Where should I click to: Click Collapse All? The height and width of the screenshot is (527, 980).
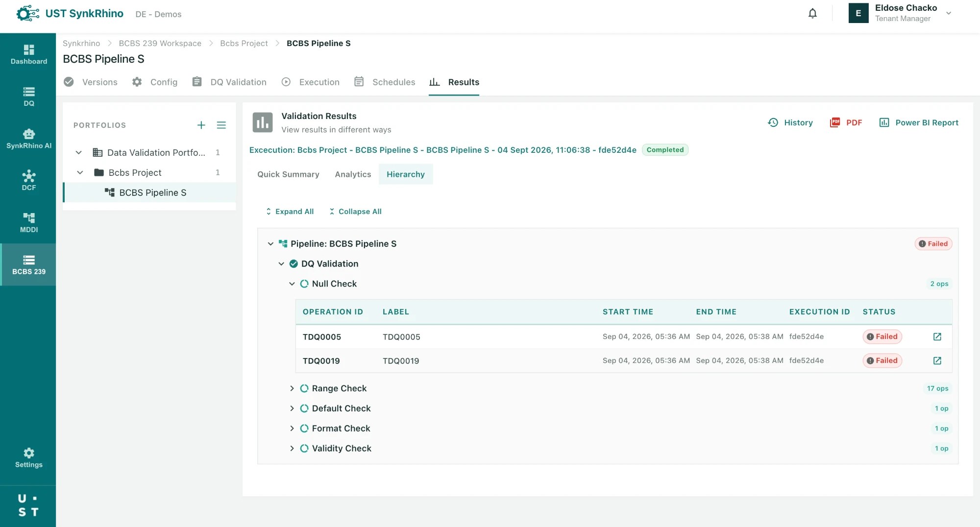[355, 212]
